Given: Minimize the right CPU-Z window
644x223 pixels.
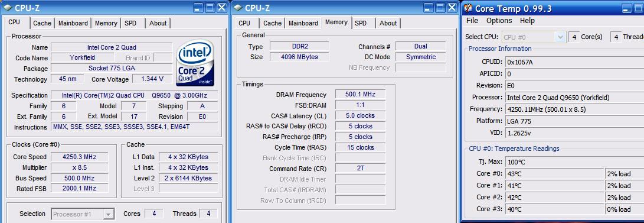Looking at the screenshot, I should 429,8.
